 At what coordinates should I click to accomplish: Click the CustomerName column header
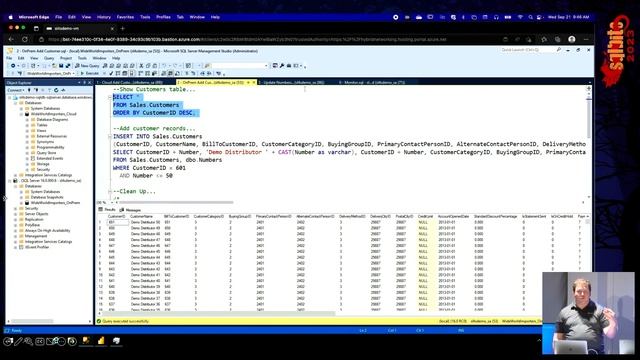141,216
